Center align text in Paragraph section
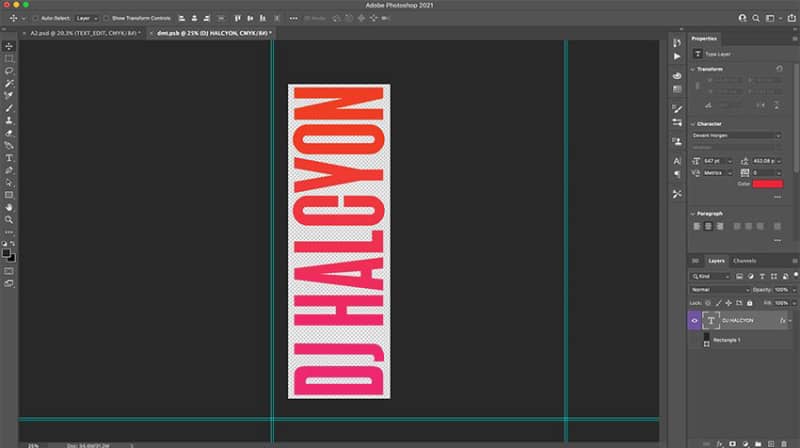Screen dimensions: 800x448 coord(708,227)
